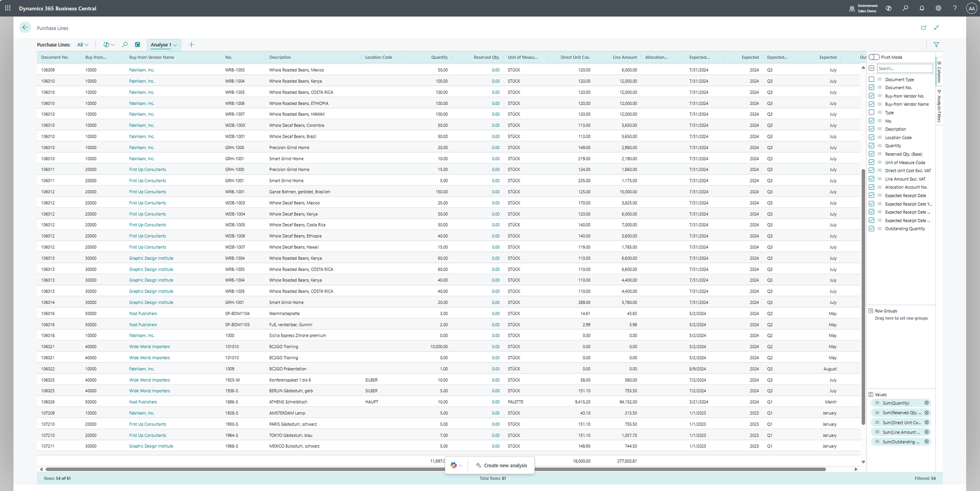Expand the Purchase Lines All view dropdown
This screenshot has width=980, height=491.
(x=83, y=45)
